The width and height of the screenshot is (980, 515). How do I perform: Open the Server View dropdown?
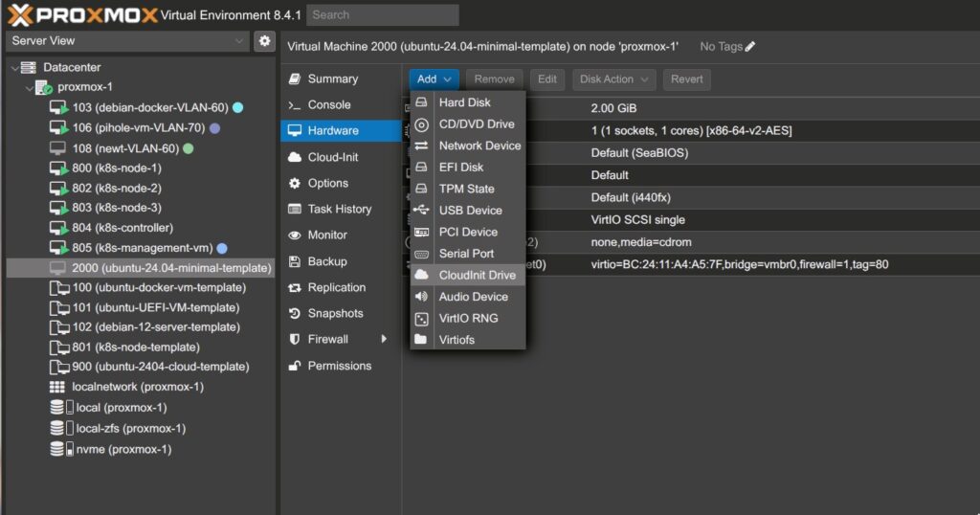click(x=127, y=41)
